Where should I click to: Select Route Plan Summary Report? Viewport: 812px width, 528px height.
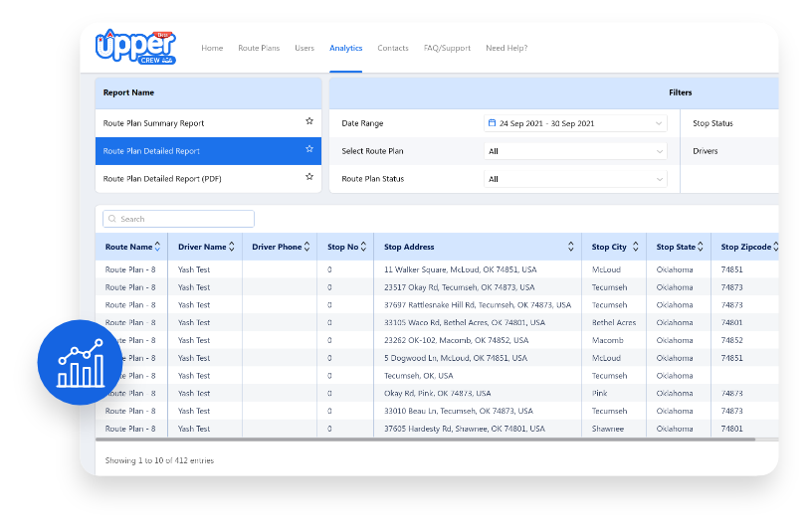(x=208, y=123)
